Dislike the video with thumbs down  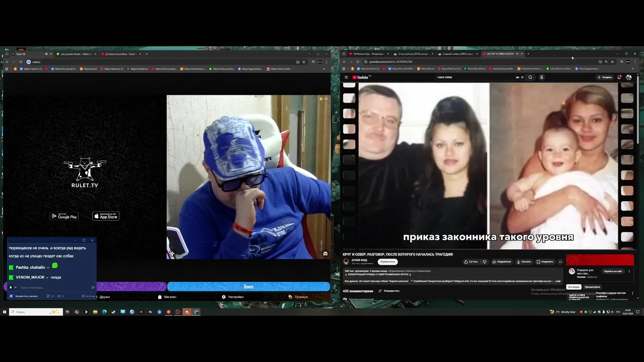click(x=485, y=261)
